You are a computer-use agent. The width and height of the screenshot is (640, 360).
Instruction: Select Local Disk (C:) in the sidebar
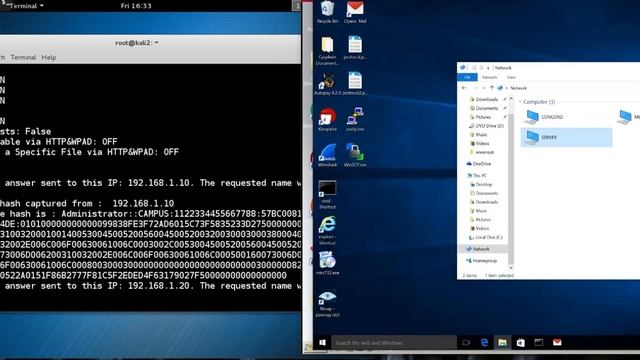(485, 237)
